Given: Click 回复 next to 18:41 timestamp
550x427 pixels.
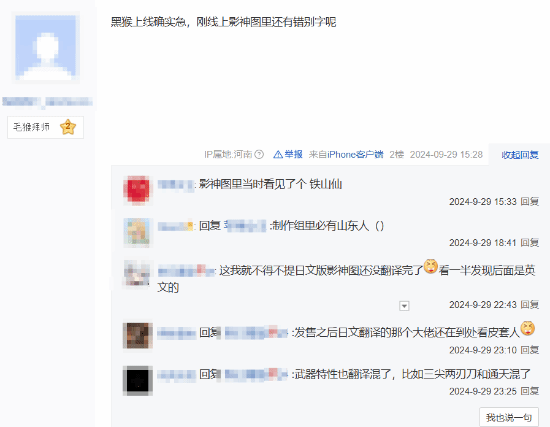Looking at the screenshot, I should 529,242.
